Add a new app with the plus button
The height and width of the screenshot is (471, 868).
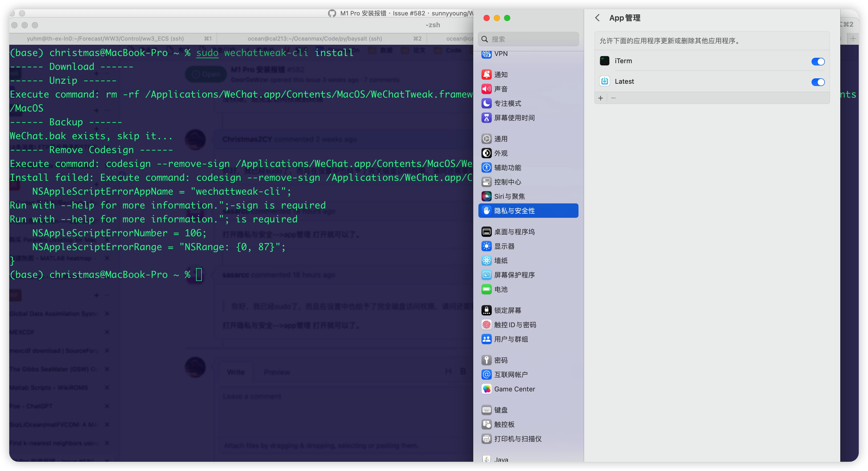pos(601,98)
